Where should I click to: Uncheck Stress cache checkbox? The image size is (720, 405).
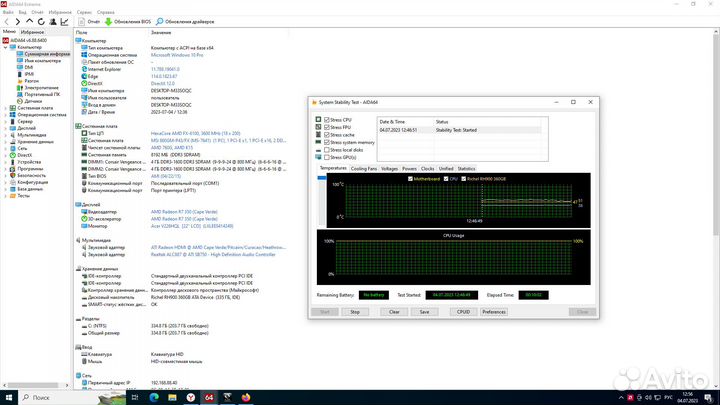click(x=327, y=135)
